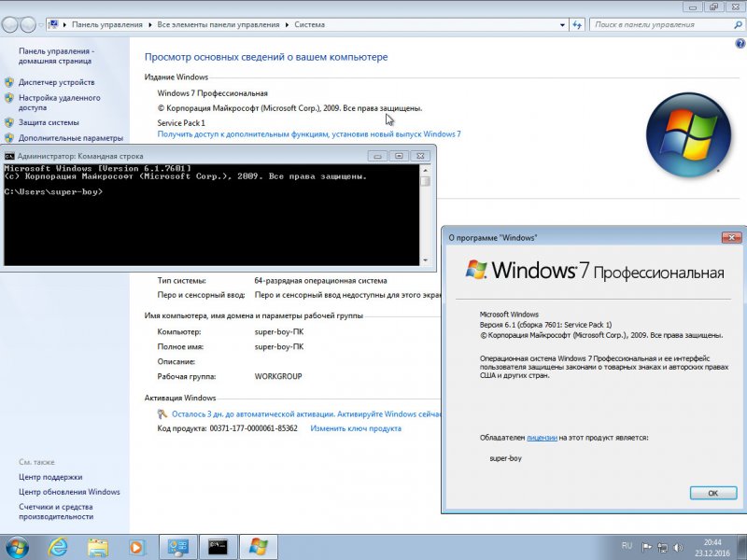Click the blue help question mark icon
This screenshot has width=747, height=560.
pyautogui.click(x=740, y=44)
